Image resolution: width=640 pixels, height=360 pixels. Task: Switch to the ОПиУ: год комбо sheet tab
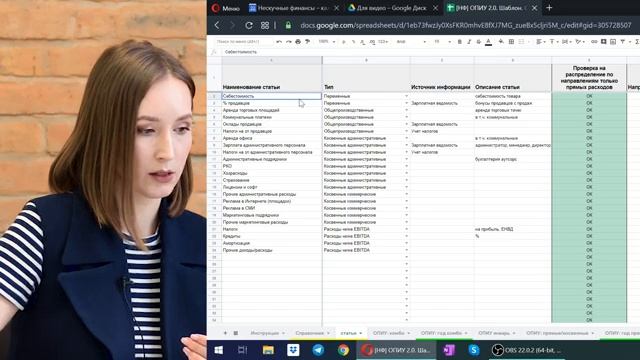[444, 333]
